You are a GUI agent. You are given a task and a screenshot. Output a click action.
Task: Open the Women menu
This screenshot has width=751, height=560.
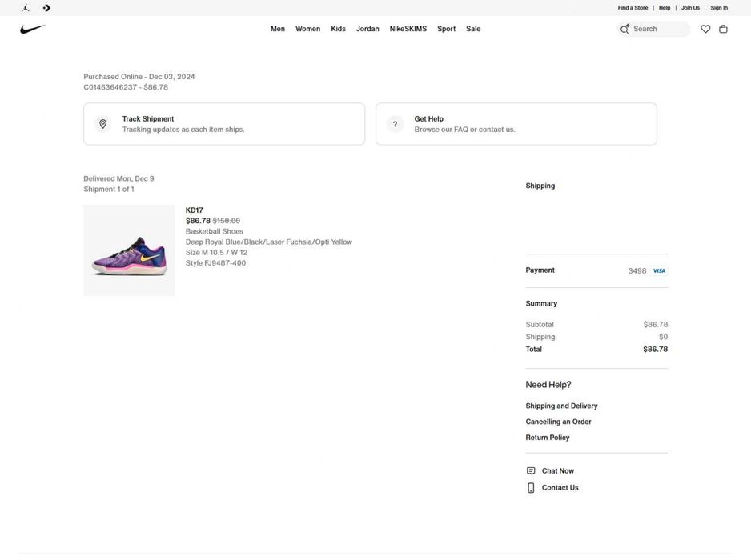(308, 29)
